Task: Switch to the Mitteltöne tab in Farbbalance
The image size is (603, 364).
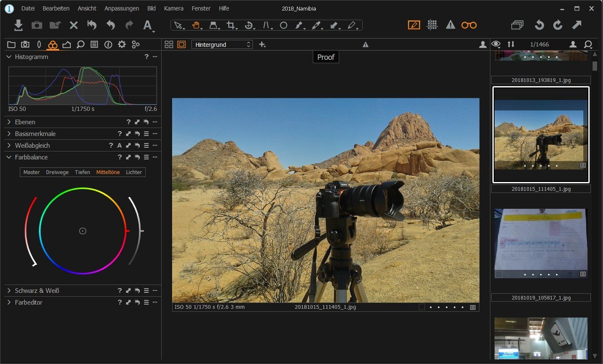Action: coord(108,172)
